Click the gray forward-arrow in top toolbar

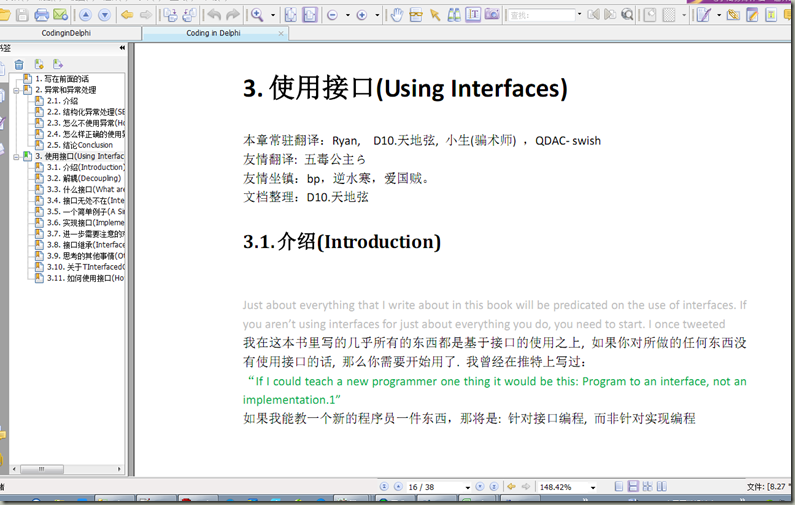pyautogui.click(x=146, y=16)
